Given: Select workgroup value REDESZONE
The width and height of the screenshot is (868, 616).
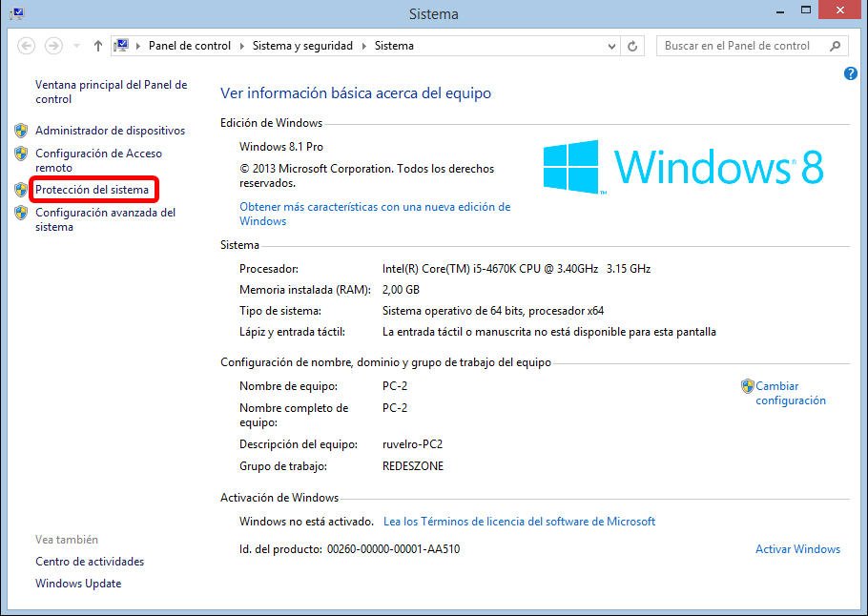Looking at the screenshot, I should [413, 466].
